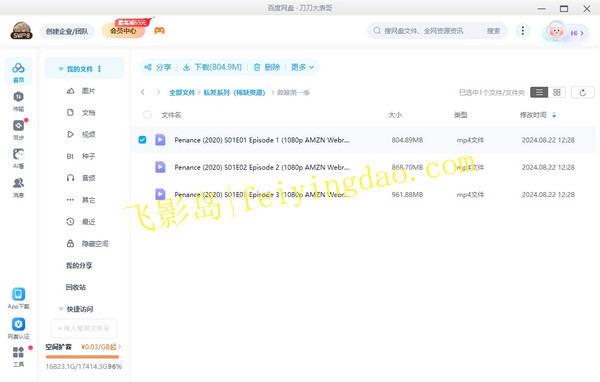This screenshot has height=382, width=600.
Task: Switch to list view mode
Action: pos(539,92)
